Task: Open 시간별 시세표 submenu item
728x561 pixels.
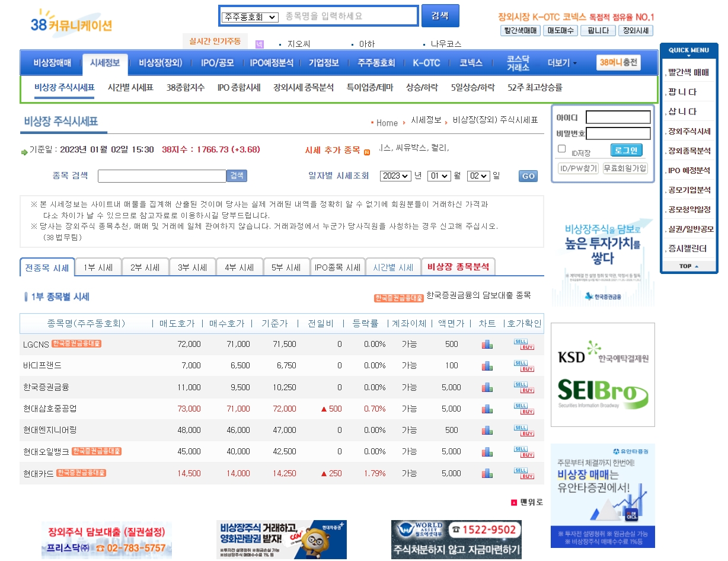Action: (x=130, y=87)
